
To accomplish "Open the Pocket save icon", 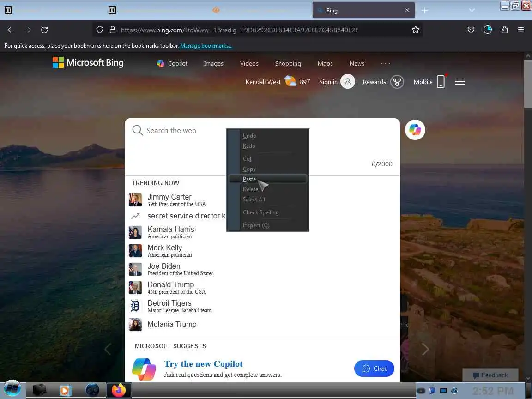I will coord(471,30).
